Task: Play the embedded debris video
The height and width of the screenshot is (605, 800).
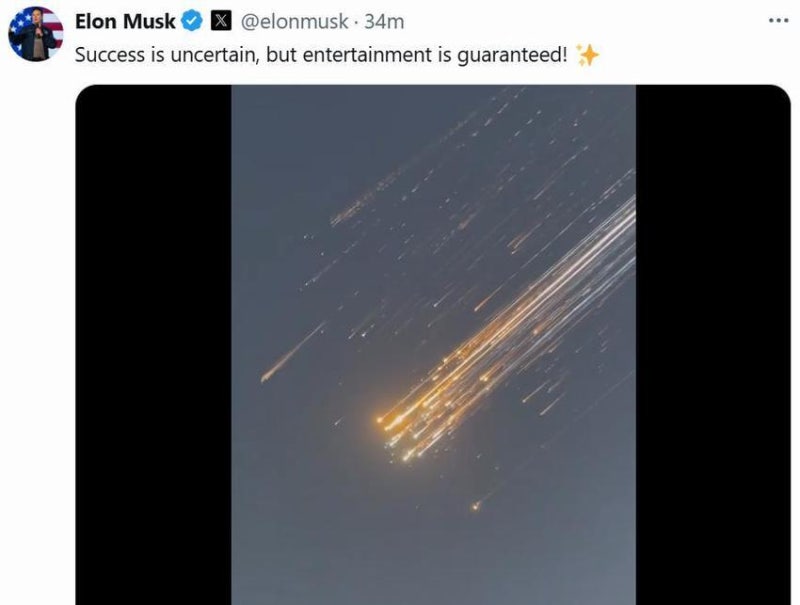Action: click(x=433, y=345)
